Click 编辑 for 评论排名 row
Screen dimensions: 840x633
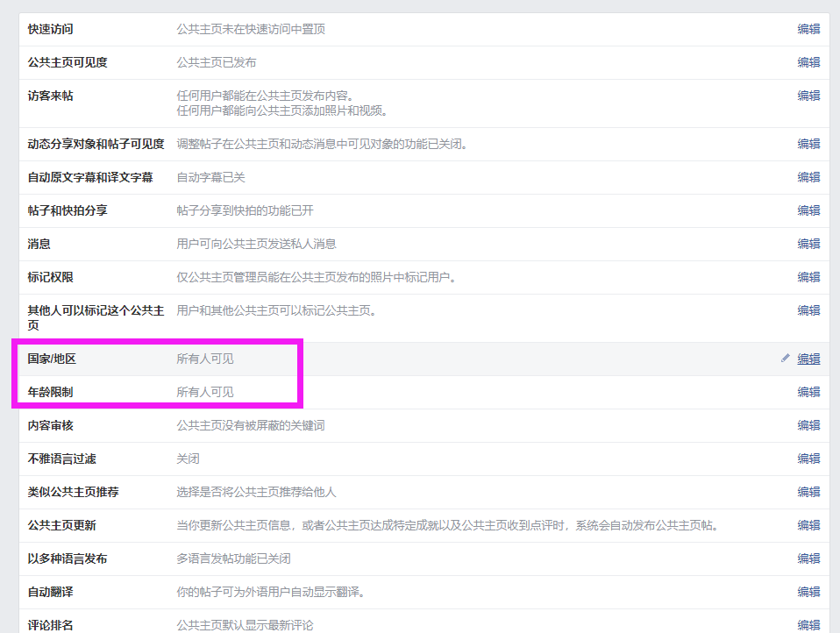point(808,625)
